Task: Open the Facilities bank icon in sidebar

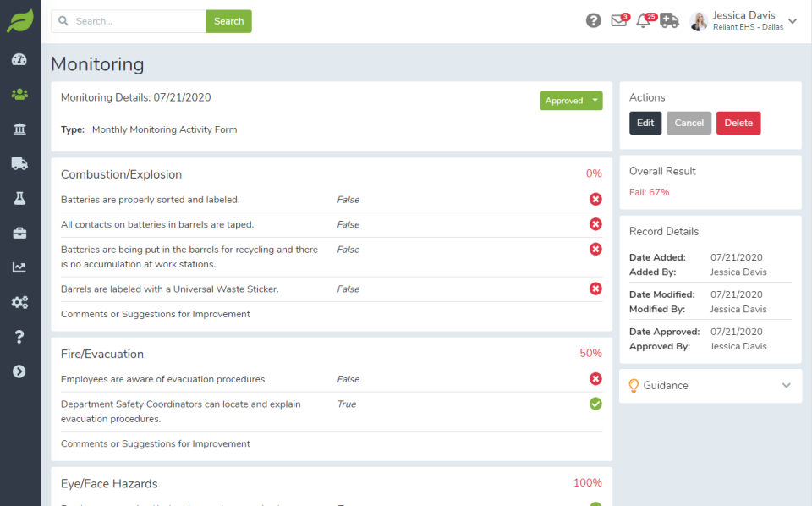Action: 19,129
